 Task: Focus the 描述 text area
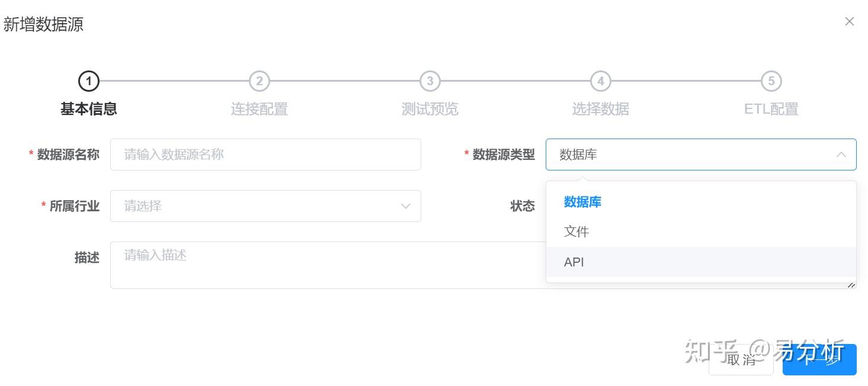pos(326,265)
